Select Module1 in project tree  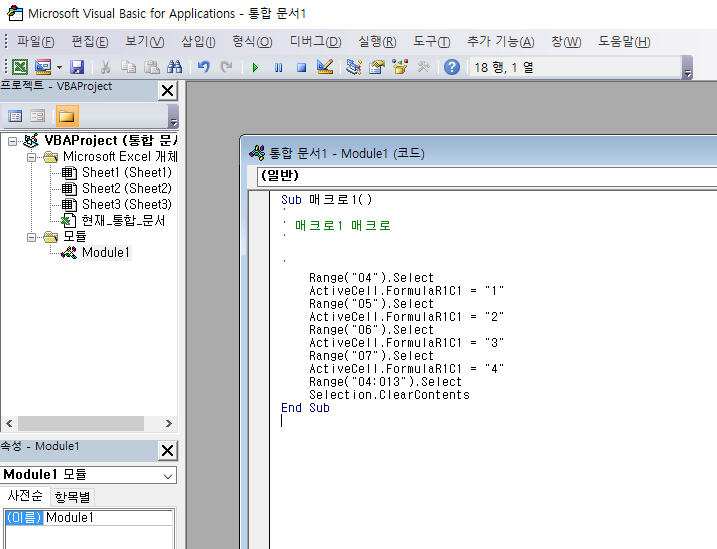pos(106,252)
